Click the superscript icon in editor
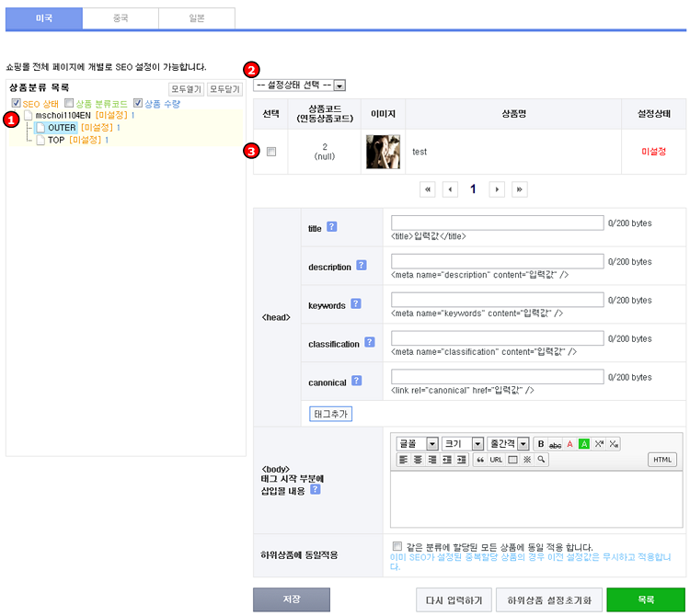 [599, 444]
